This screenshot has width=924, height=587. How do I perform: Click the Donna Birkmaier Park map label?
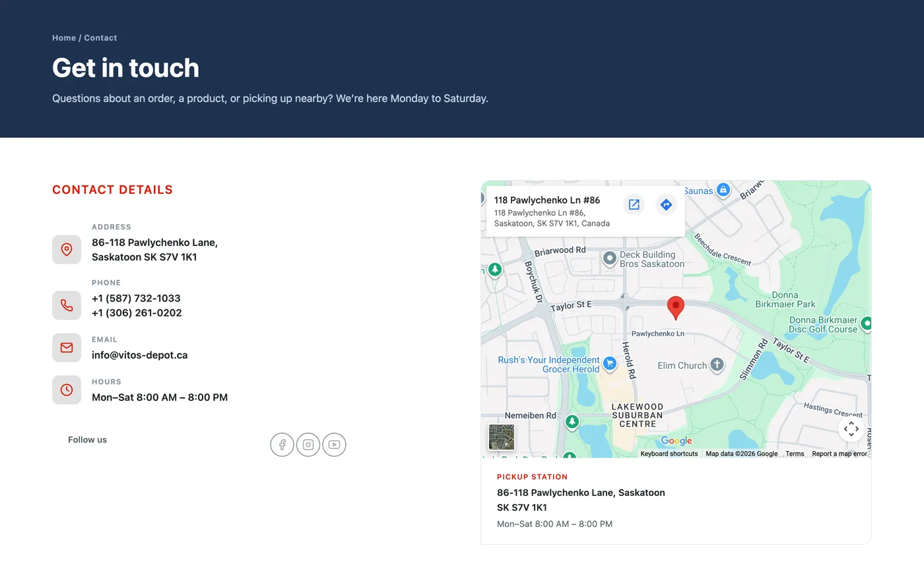pos(785,299)
